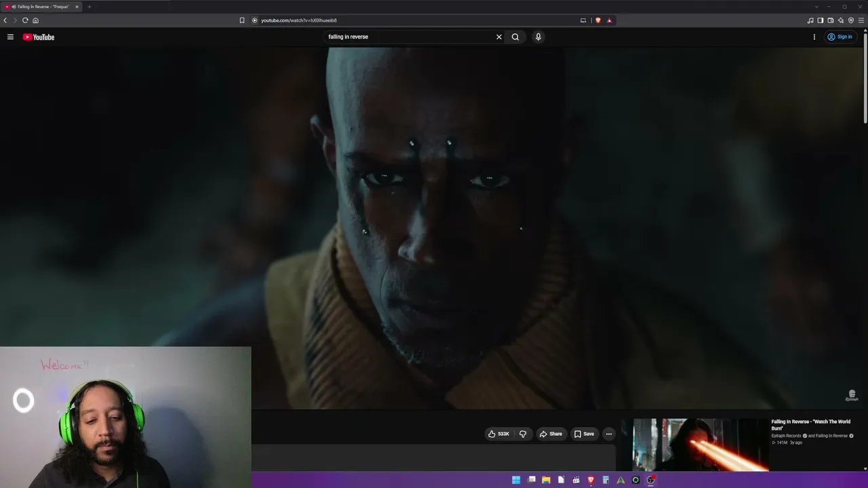This screenshot has width=868, height=488.
Task: Save the video to a playlist
Action: 584,434
